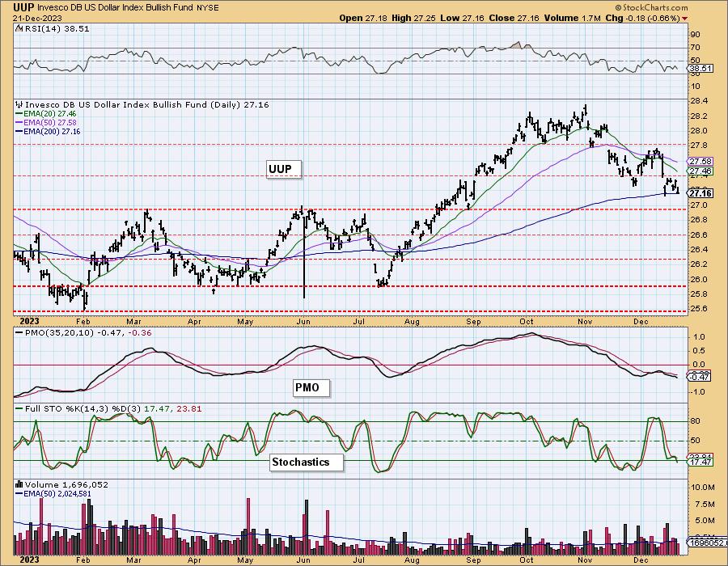Click the 27.16 last price tag on right axis

coord(700,193)
